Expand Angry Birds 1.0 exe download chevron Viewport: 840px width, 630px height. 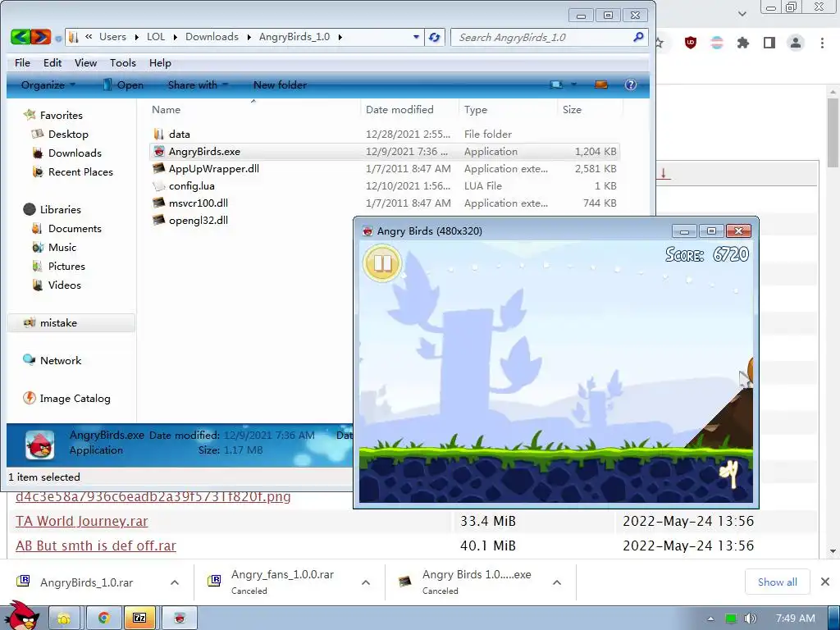(557, 582)
